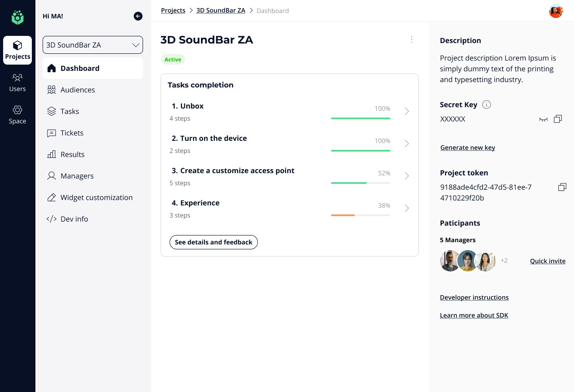
Task: Click the Generate new key link
Action: [468, 148]
